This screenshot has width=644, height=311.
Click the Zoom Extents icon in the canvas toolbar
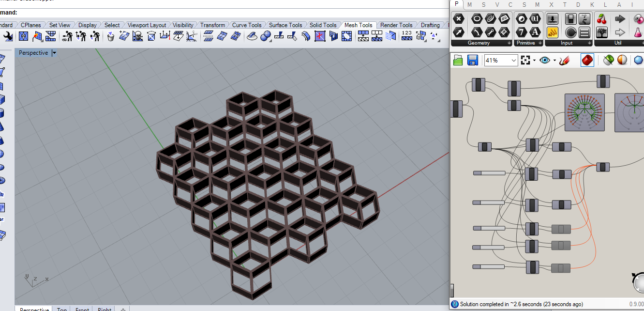tap(525, 60)
